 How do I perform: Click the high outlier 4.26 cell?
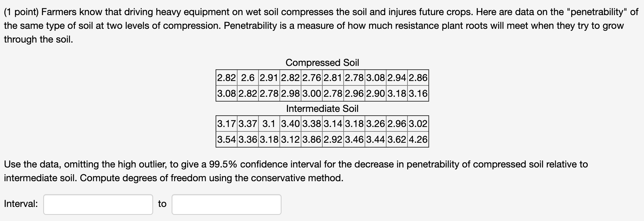coord(418,139)
